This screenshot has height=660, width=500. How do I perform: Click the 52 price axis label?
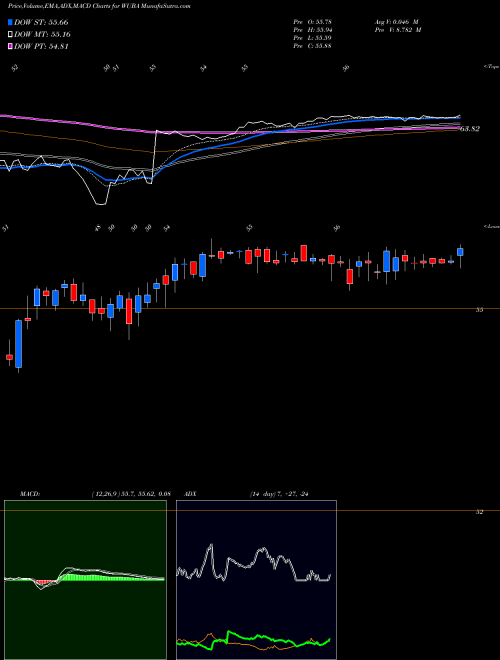tap(479, 512)
